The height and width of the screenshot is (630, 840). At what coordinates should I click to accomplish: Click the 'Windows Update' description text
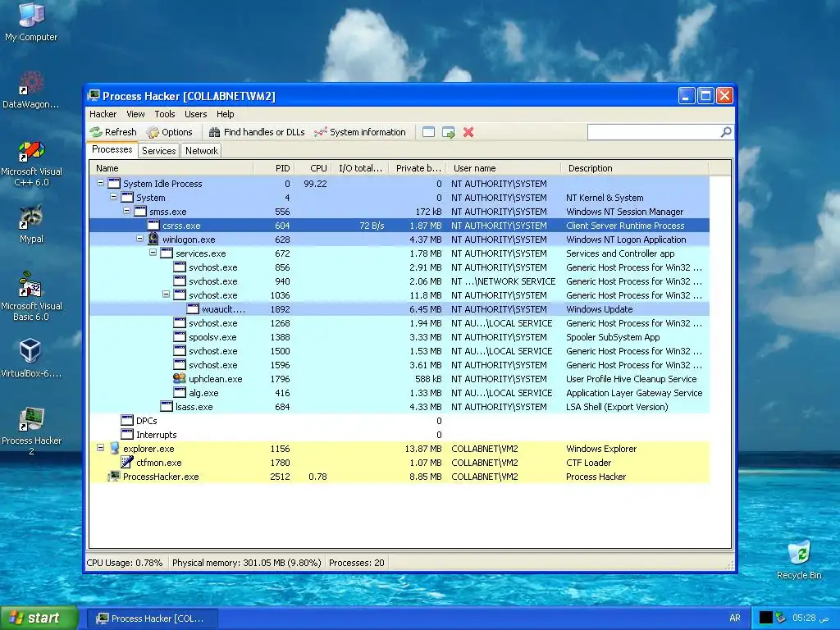599,309
